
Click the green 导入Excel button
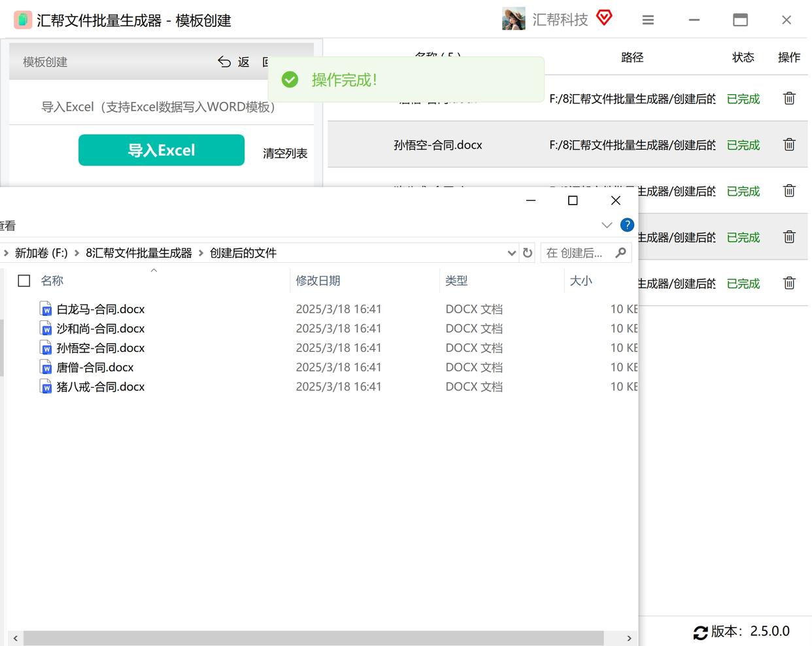[x=161, y=150]
